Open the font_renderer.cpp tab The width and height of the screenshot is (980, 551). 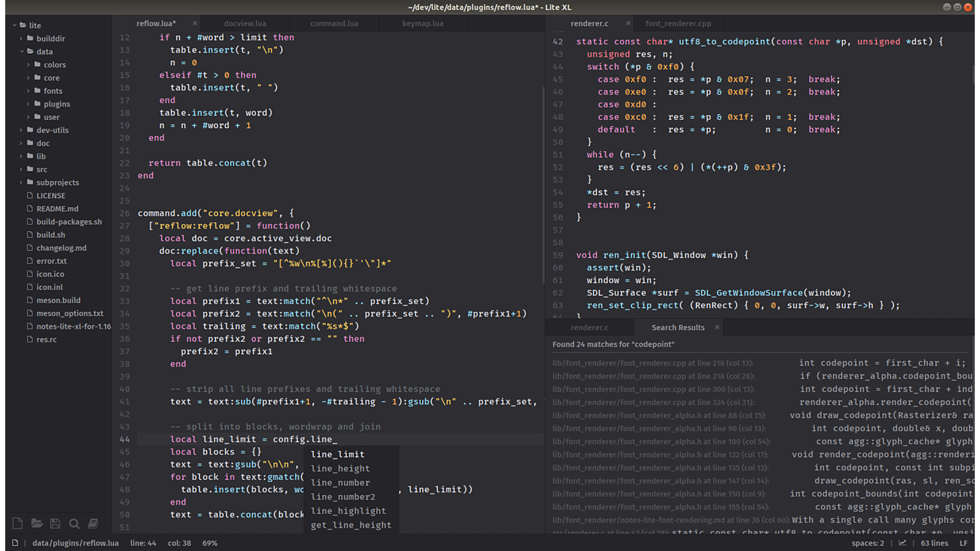click(678, 23)
